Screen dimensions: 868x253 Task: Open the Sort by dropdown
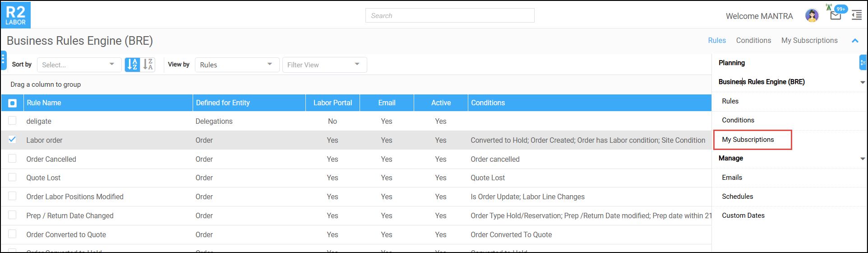point(79,65)
